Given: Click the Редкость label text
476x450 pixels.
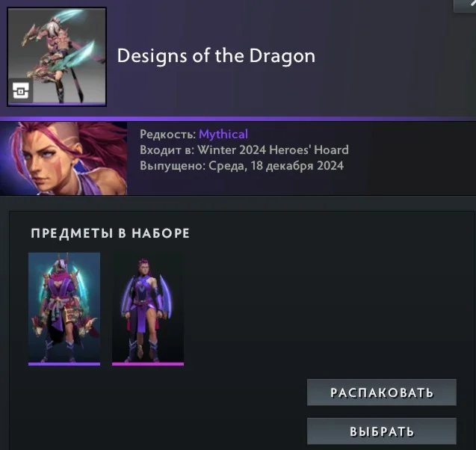Looking at the screenshot, I should pyautogui.click(x=168, y=135).
